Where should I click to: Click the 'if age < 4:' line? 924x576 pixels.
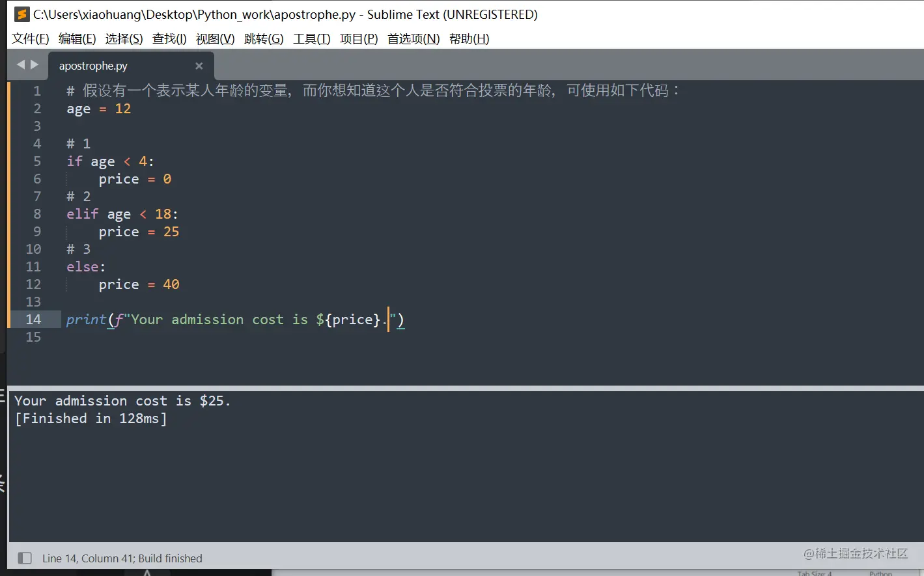pyautogui.click(x=110, y=161)
